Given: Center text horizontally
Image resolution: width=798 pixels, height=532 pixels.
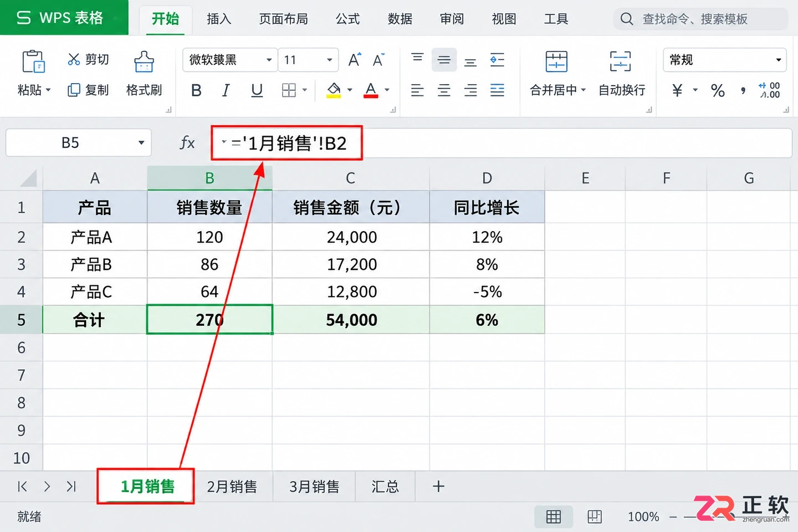Looking at the screenshot, I should point(444,90).
